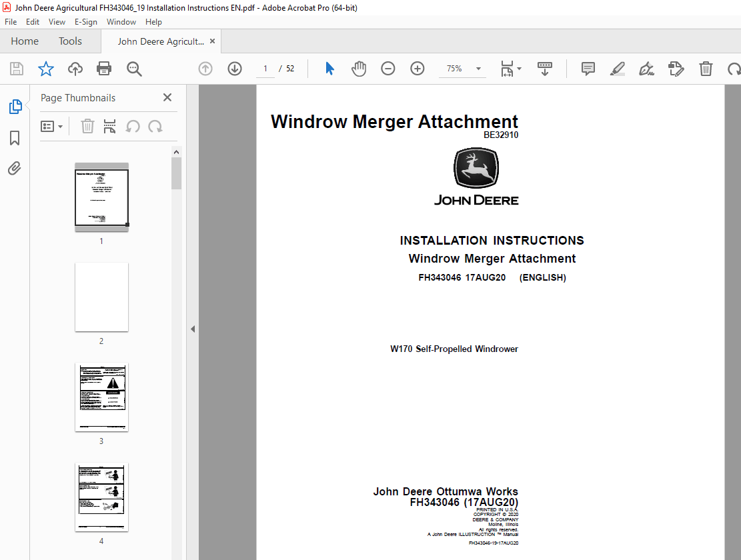Viewport: 741px width, 560px height.
Task: Toggle the Page Thumbnails panel icon
Action: pos(15,107)
